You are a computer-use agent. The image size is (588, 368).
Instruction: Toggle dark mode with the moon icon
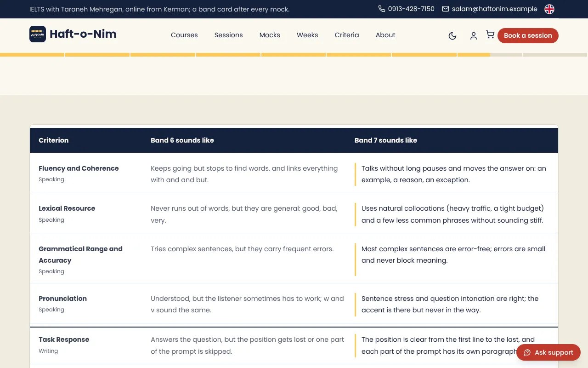(x=452, y=35)
